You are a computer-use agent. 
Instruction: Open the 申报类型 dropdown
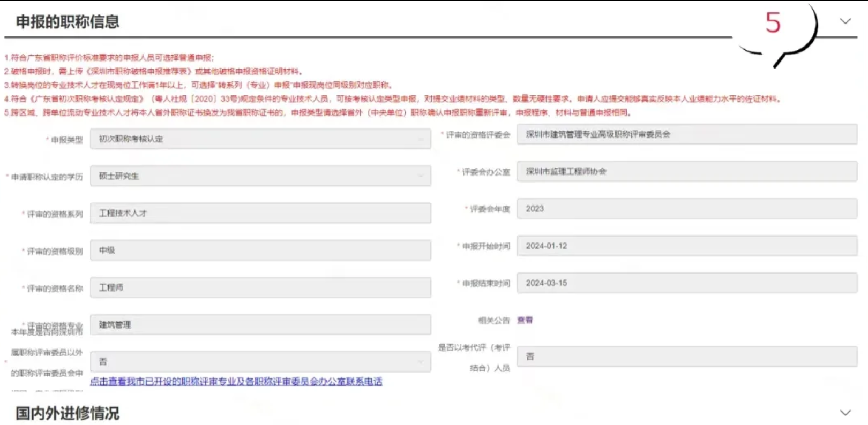click(260, 139)
